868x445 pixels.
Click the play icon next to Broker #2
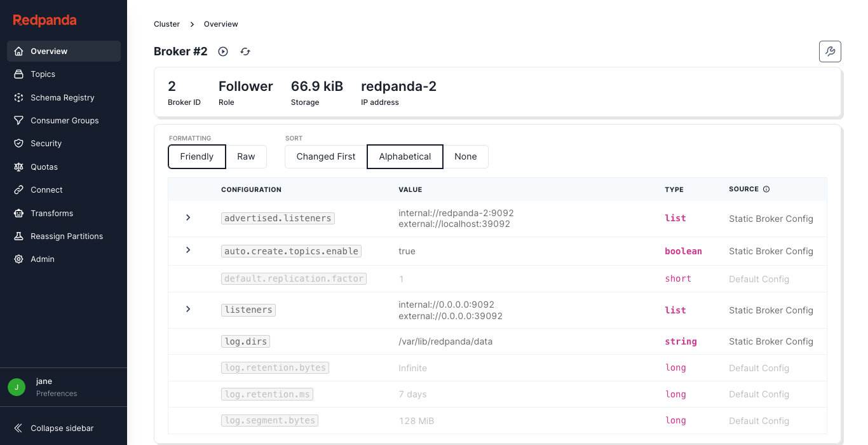223,51
